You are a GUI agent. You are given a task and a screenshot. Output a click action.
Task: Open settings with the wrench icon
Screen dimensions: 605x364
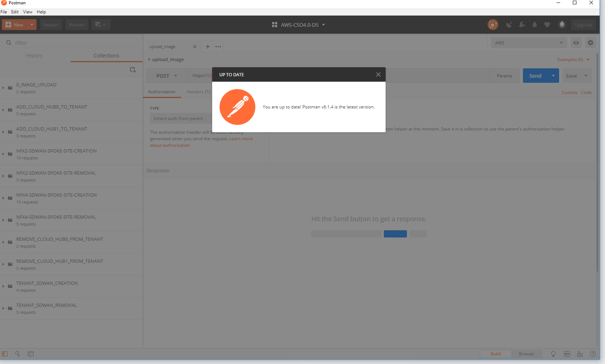click(522, 25)
